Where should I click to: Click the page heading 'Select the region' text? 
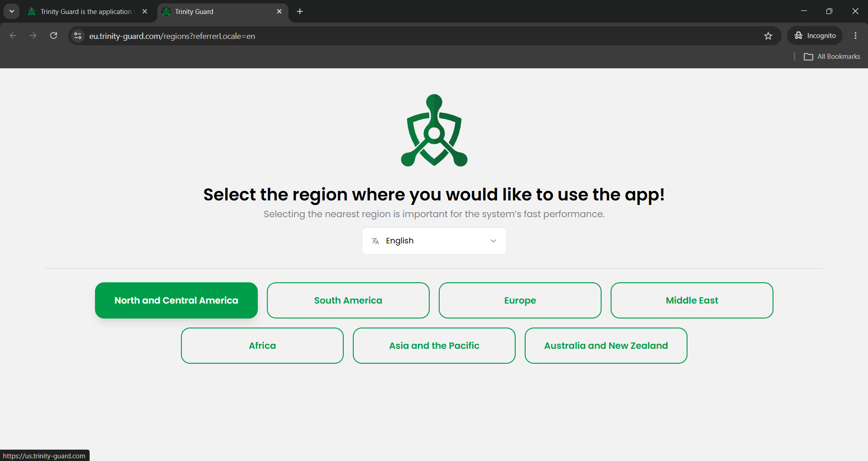point(434,195)
